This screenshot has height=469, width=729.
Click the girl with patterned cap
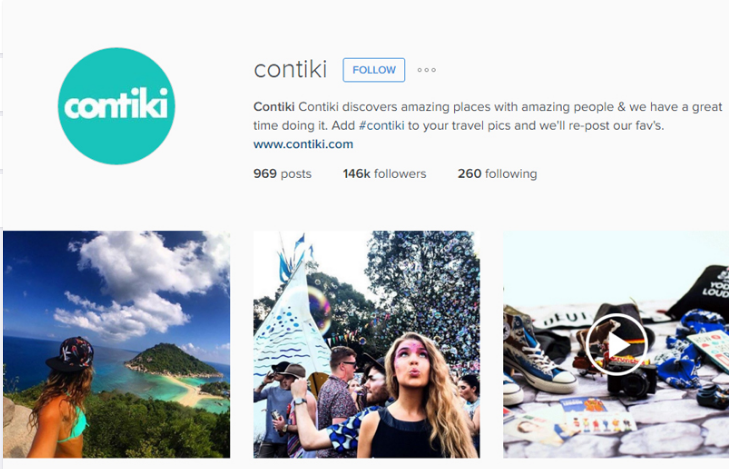coord(60,396)
